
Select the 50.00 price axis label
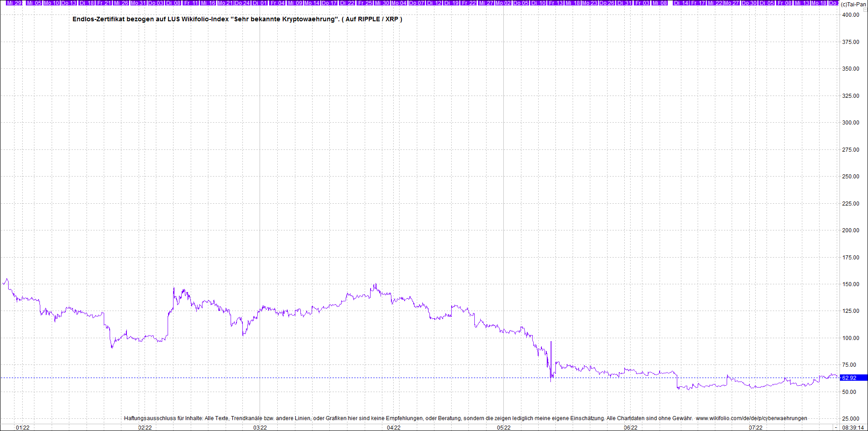(849, 392)
